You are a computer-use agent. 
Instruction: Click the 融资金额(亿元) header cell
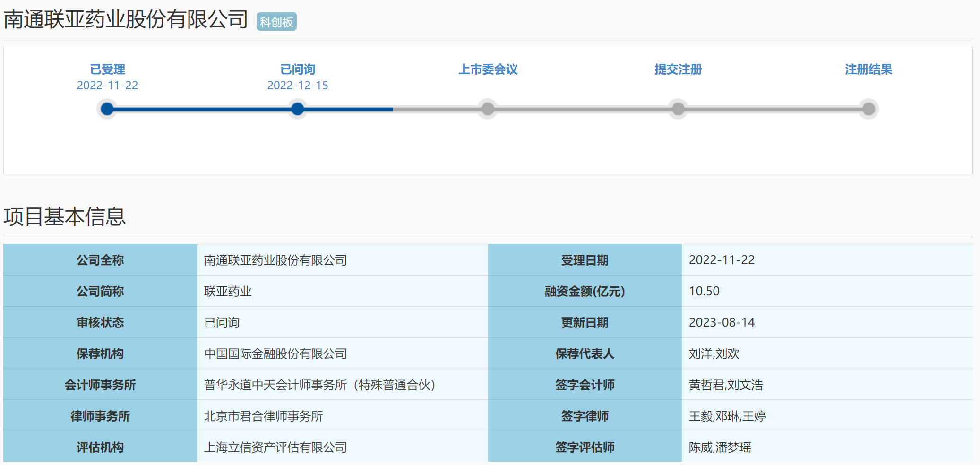pos(585,291)
